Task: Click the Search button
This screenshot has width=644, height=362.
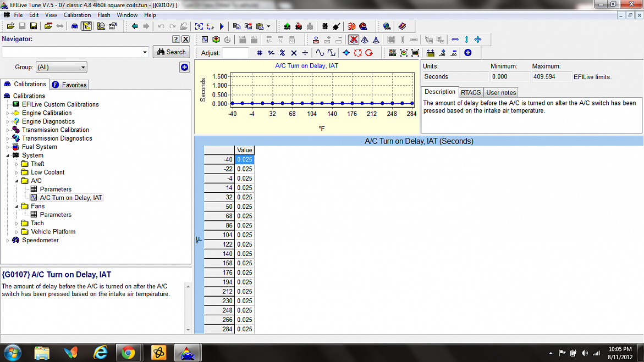Action: [171, 52]
